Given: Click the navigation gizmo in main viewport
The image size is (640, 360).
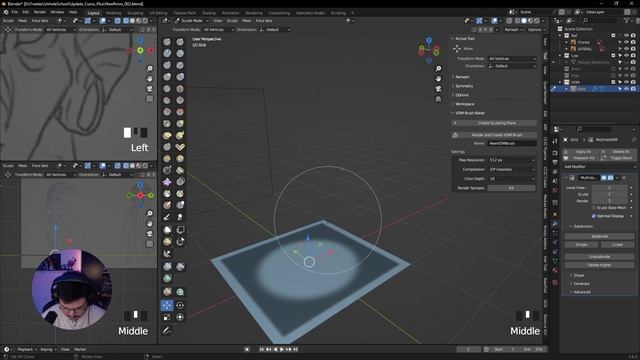Looking at the screenshot, I should [429, 50].
